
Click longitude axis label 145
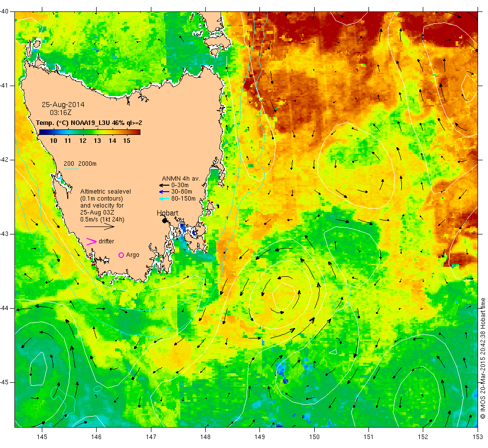42,437
